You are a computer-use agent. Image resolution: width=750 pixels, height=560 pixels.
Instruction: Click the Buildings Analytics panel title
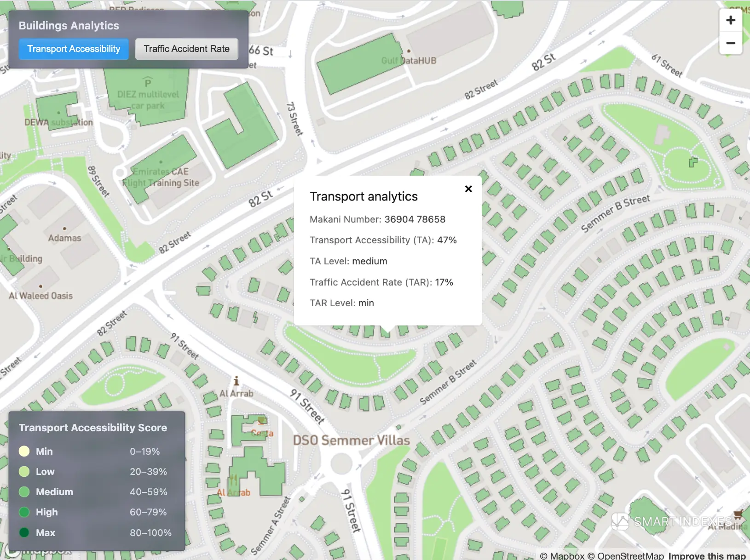click(69, 26)
